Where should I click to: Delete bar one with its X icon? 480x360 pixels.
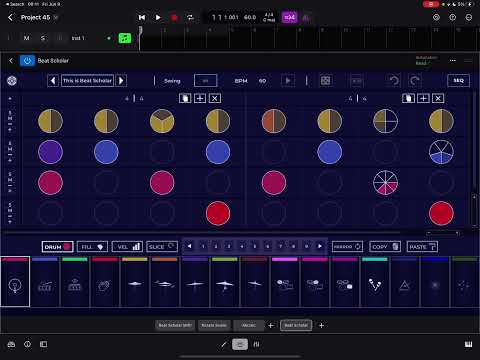(x=215, y=98)
